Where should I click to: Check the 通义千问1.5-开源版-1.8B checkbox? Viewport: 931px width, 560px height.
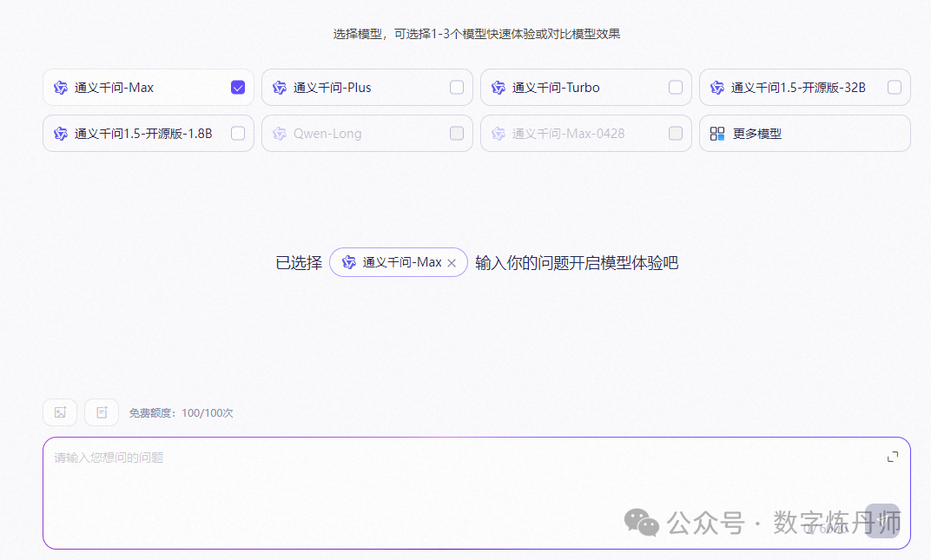point(237,133)
